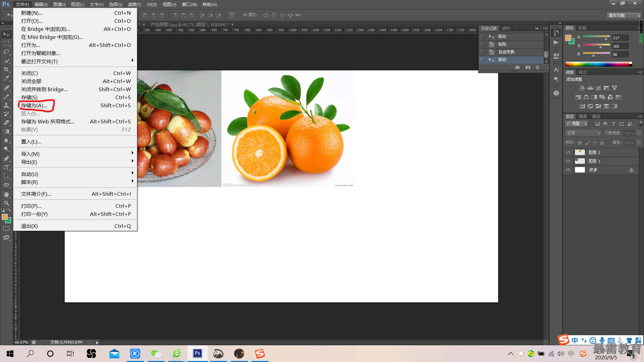Select the Dodge tool
The height and width of the screenshot is (362, 644).
6,149
